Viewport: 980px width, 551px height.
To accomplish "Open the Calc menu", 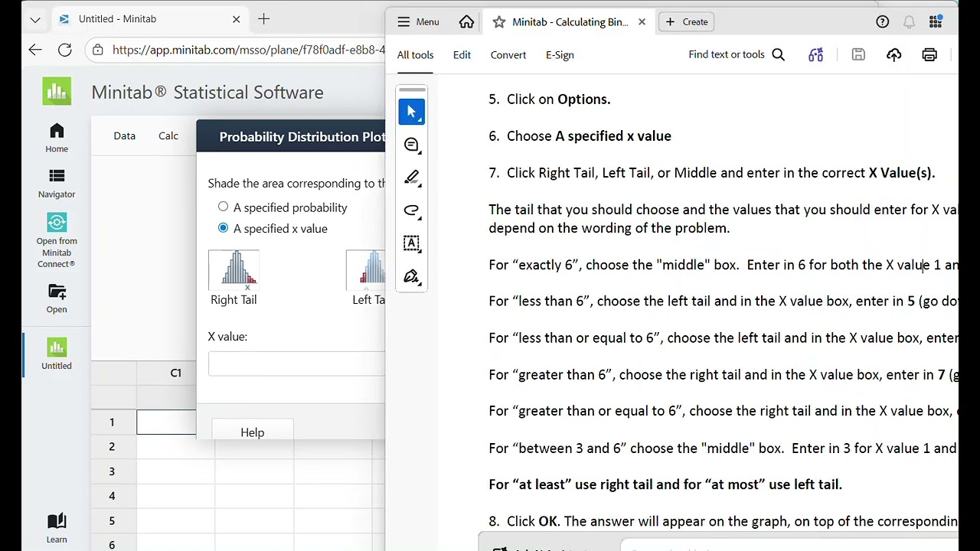I will (x=168, y=136).
